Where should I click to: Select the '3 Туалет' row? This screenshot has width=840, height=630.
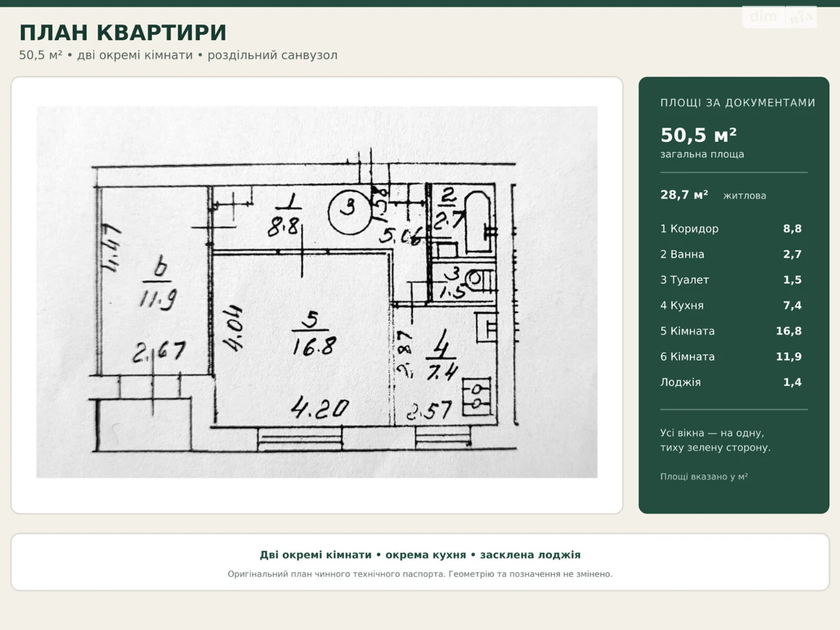point(731,280)
